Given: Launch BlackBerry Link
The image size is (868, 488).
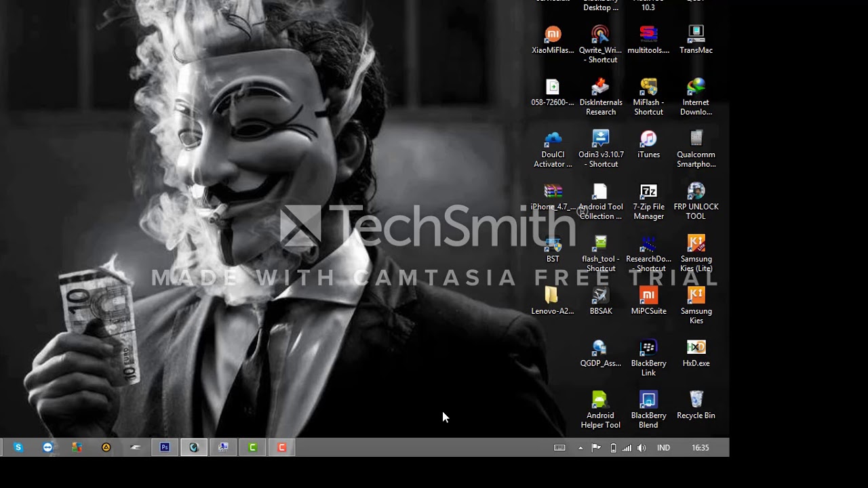Looking at the screenshot, I should [648, 358].
